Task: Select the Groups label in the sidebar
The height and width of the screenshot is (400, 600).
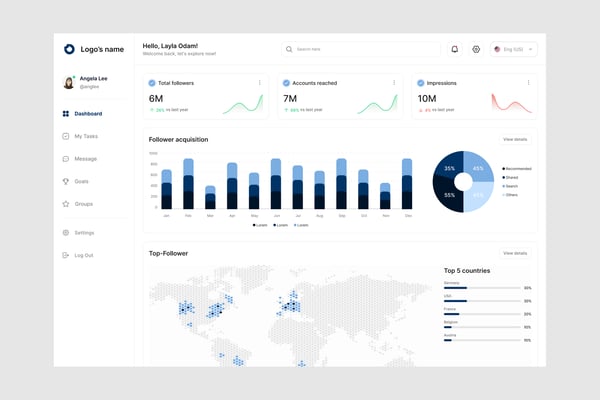Action: [83, 204]
